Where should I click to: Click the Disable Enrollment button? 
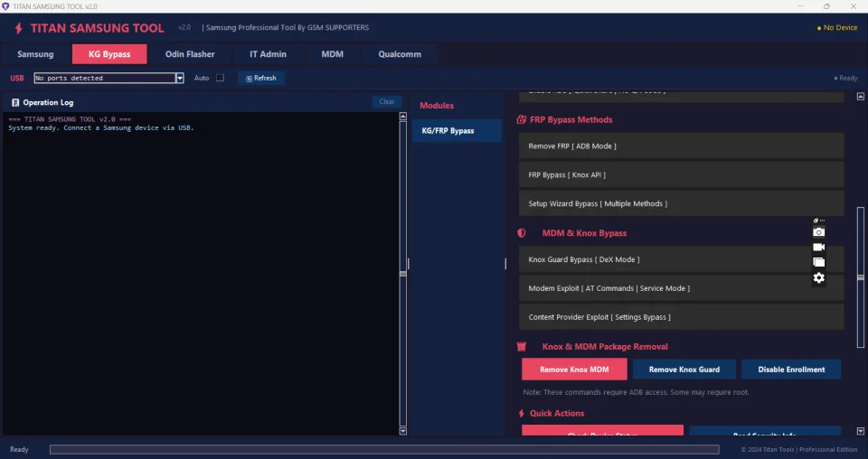pos(791,370)
